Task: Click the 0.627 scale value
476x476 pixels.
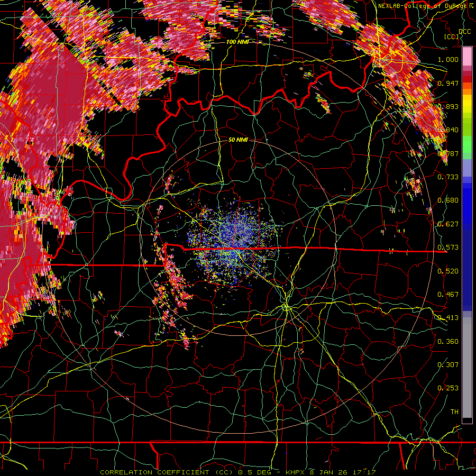Action: tap(448, 224)
